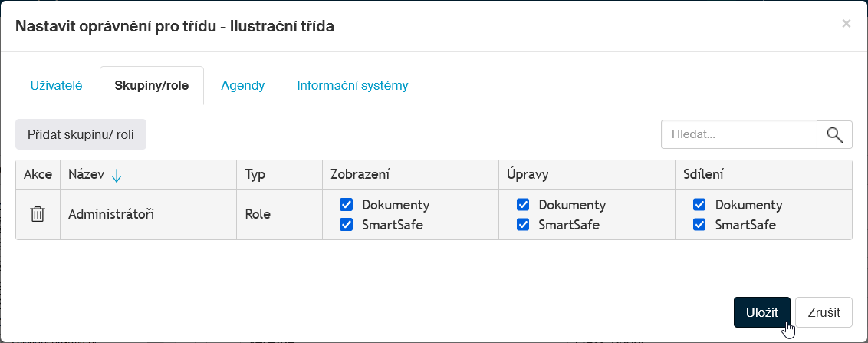Disable Dokumenty under Sdílení

click(699, 205)
